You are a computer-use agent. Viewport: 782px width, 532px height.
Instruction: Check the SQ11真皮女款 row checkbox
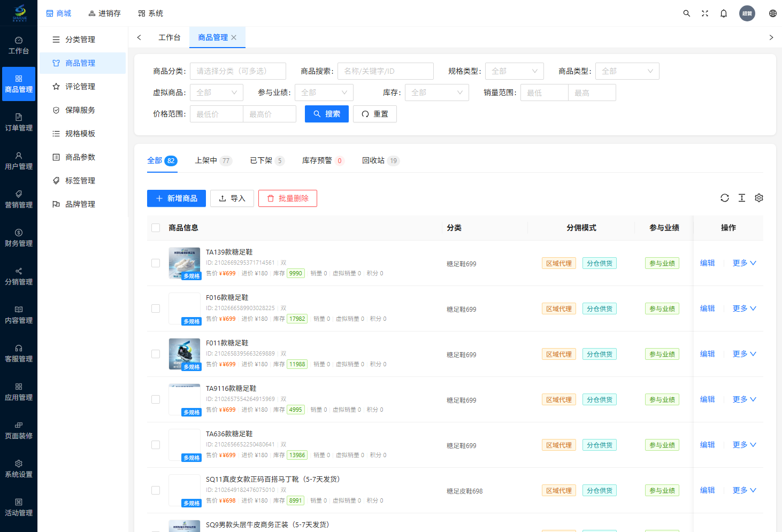(156, 490)
